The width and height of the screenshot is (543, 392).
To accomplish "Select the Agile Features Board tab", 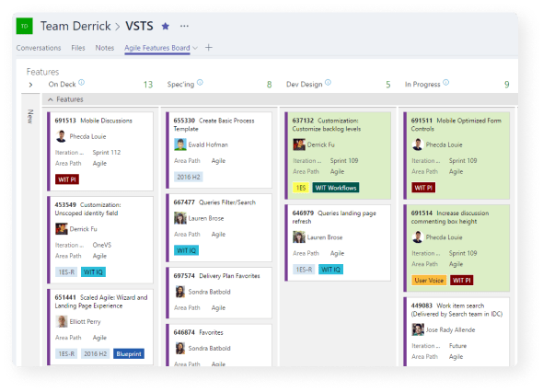I will 157,48.
